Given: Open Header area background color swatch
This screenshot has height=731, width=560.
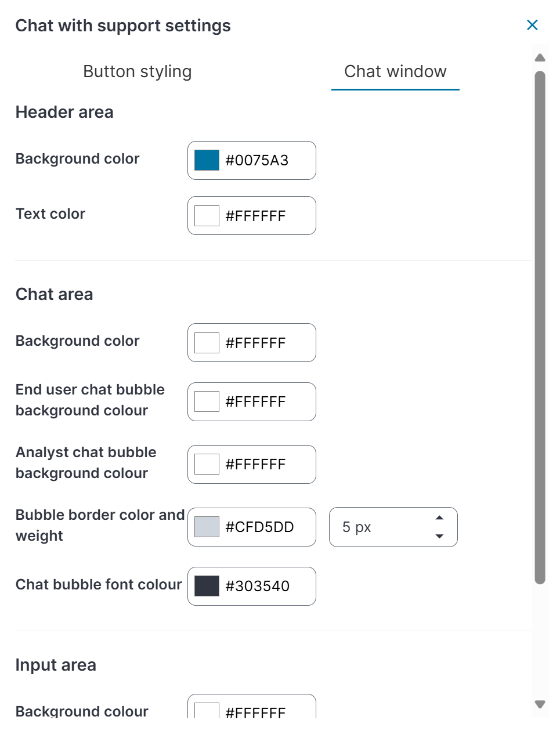Looking at the screenshot, I should [207, 160].
